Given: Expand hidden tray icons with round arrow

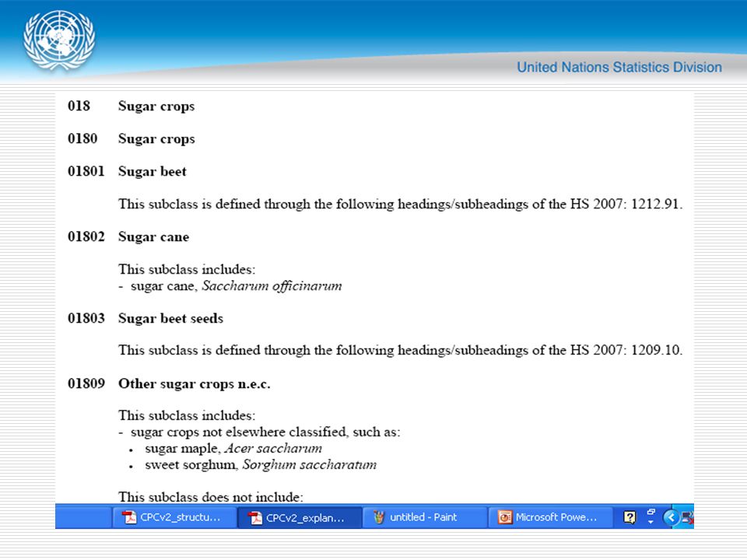Looking at the screenshot, I should [x=671, y=517].
